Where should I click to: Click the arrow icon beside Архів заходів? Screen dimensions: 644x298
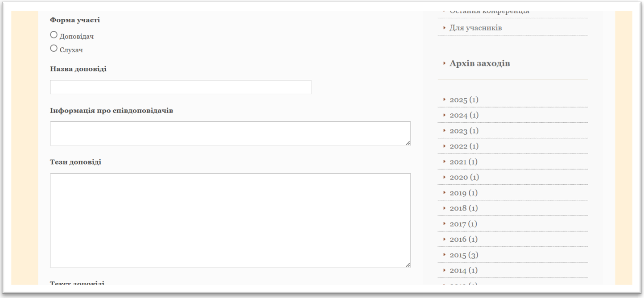click(445, 64)
